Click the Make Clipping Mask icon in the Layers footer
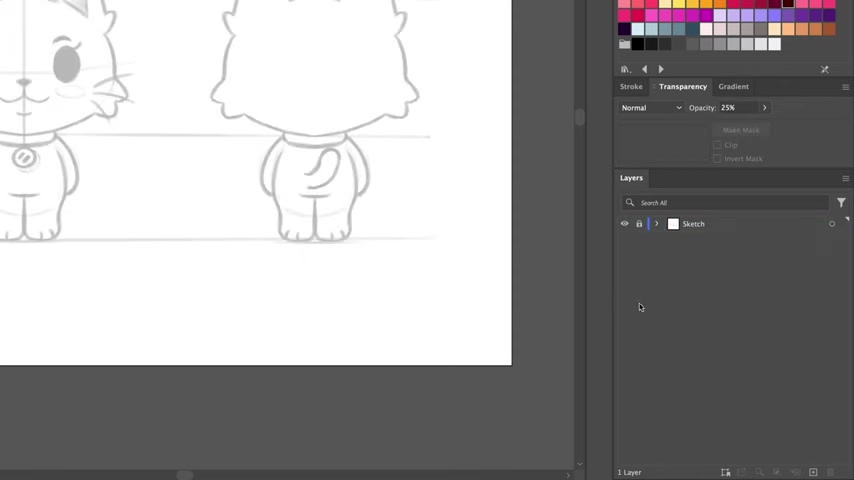The image size is (854, 480). point(777,472)
